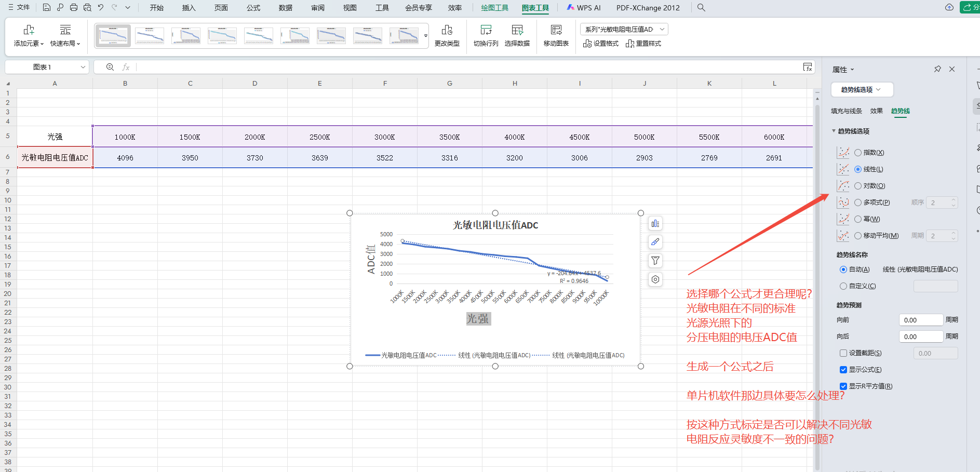Open the 开始 (Home) tab
The image size is (980, 472).
click(156, 8)
